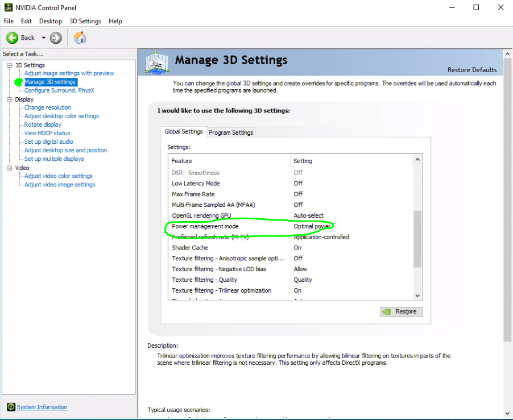The width and height of the screenshot is (513, 420).
Task: Click the NVIDIA Control Panel title icon
Action: (x=9, y=7)
